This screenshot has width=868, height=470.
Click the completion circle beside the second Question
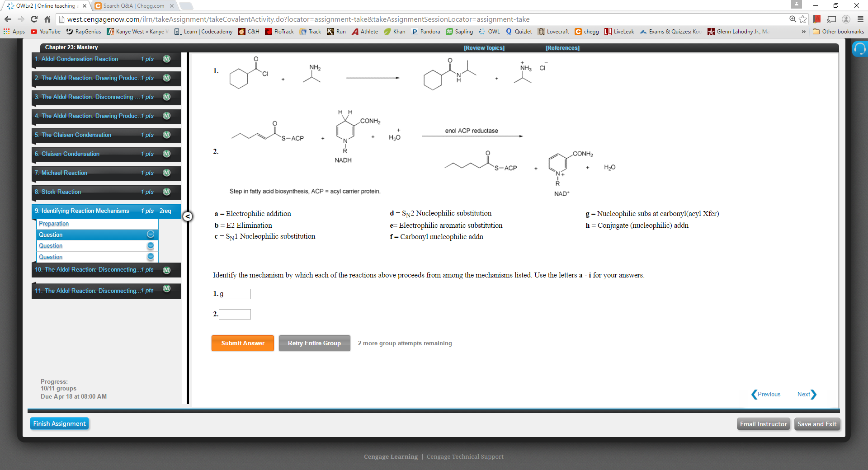click(150, 246)
